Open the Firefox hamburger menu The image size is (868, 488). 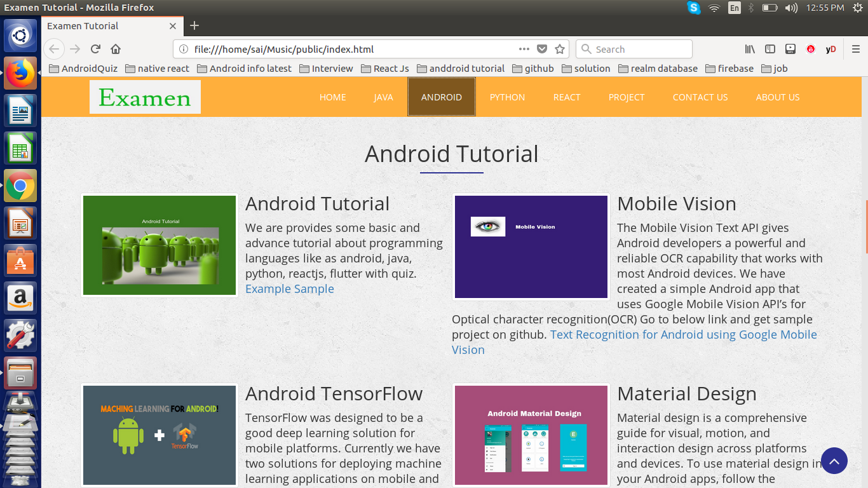tap(855, 49)
